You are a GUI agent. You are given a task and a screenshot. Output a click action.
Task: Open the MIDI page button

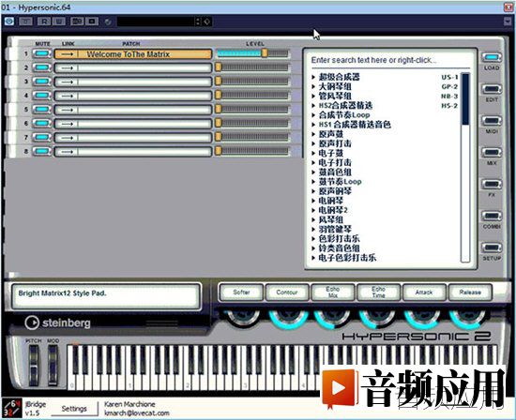(492, 121)
